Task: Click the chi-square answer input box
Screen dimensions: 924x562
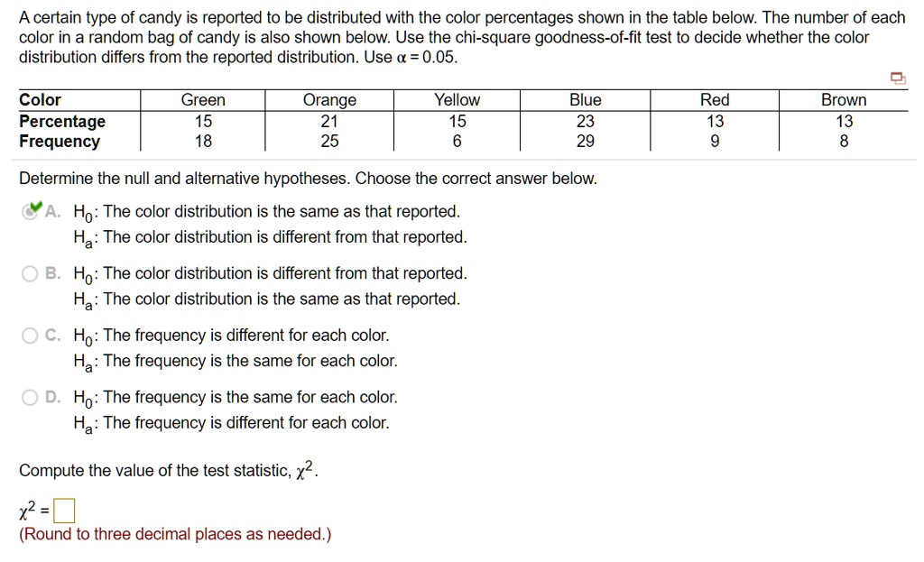Action: (62, 510)
